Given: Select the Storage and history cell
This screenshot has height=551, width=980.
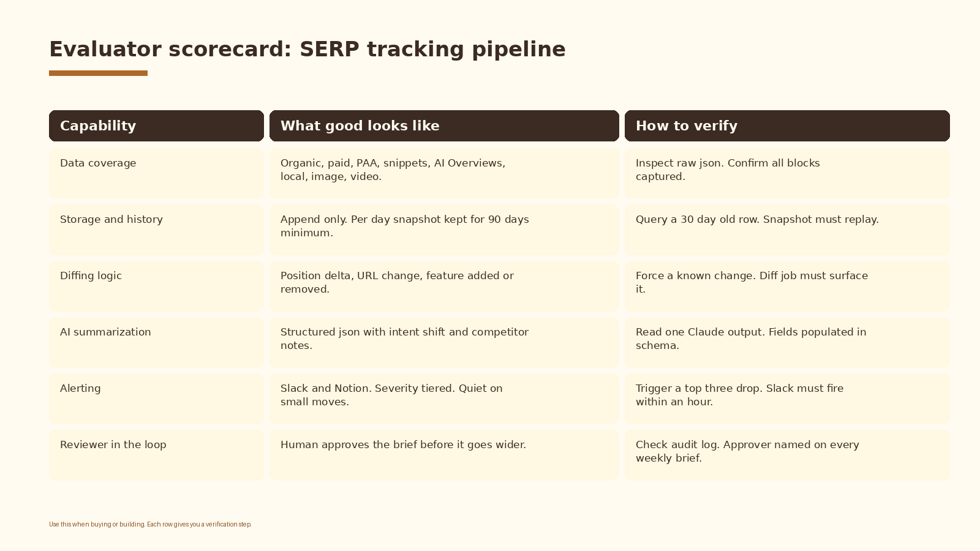Looking at the screenshot, I should 156,230.
